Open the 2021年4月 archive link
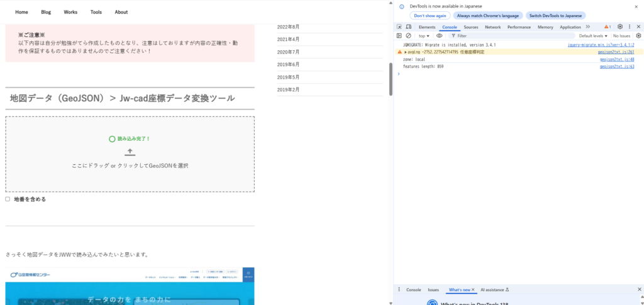 click(288, 40)
